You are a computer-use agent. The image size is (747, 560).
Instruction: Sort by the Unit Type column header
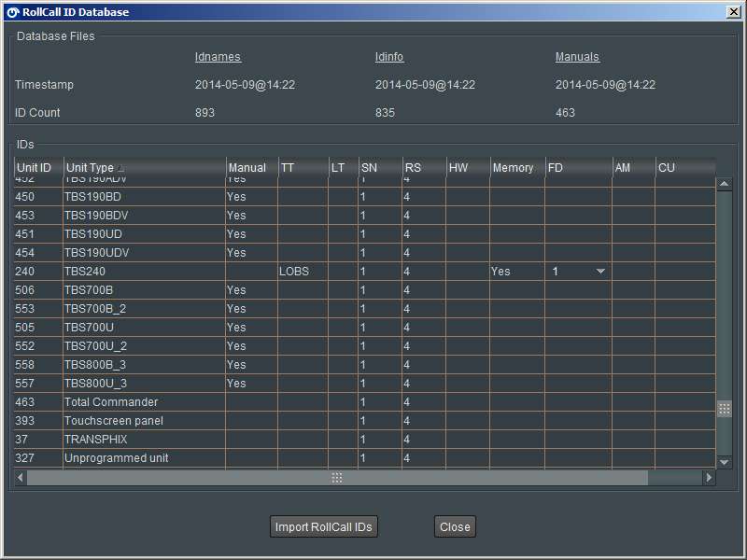tap(145, 168)
